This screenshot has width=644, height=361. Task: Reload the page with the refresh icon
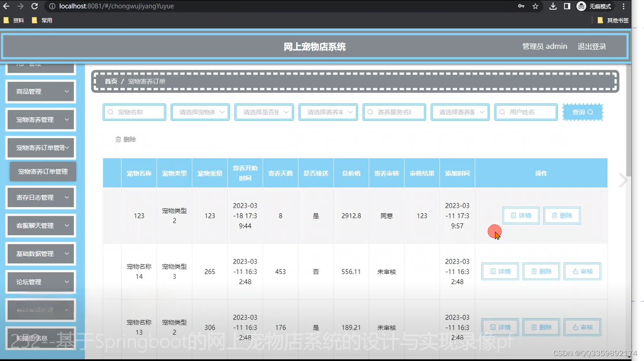(x=35, y=6)
